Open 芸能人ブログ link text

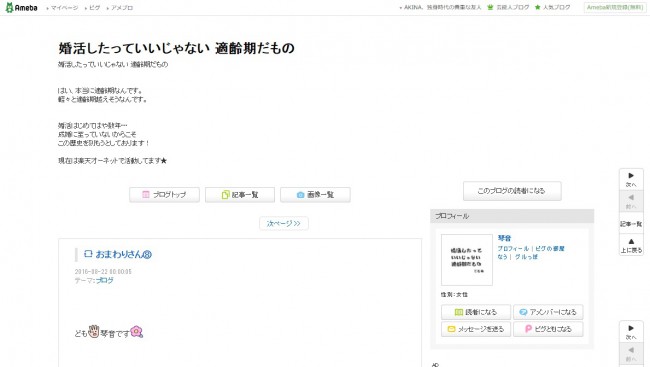[513, 7]
